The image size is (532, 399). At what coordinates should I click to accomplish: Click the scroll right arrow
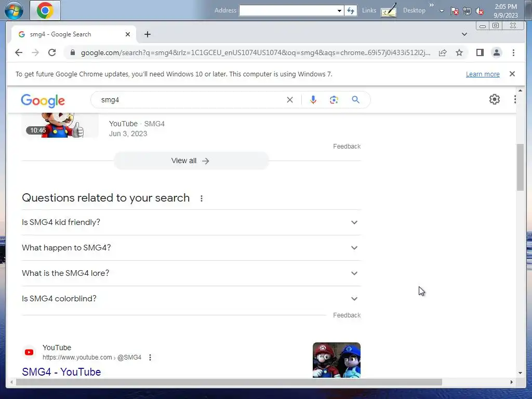[512, 382]
